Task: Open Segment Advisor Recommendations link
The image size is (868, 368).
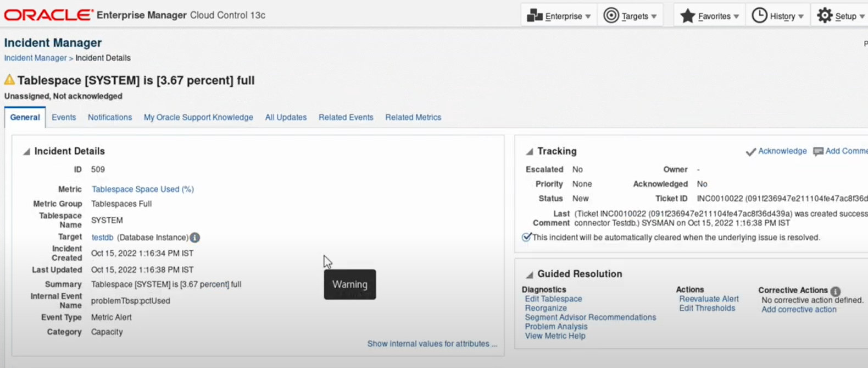Action: coord(590,317)
